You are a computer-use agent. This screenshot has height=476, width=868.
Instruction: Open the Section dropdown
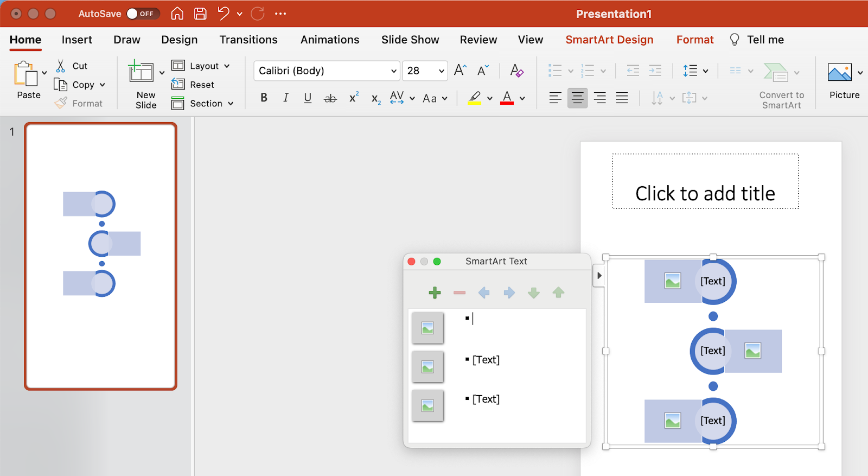tap(203, 103)
